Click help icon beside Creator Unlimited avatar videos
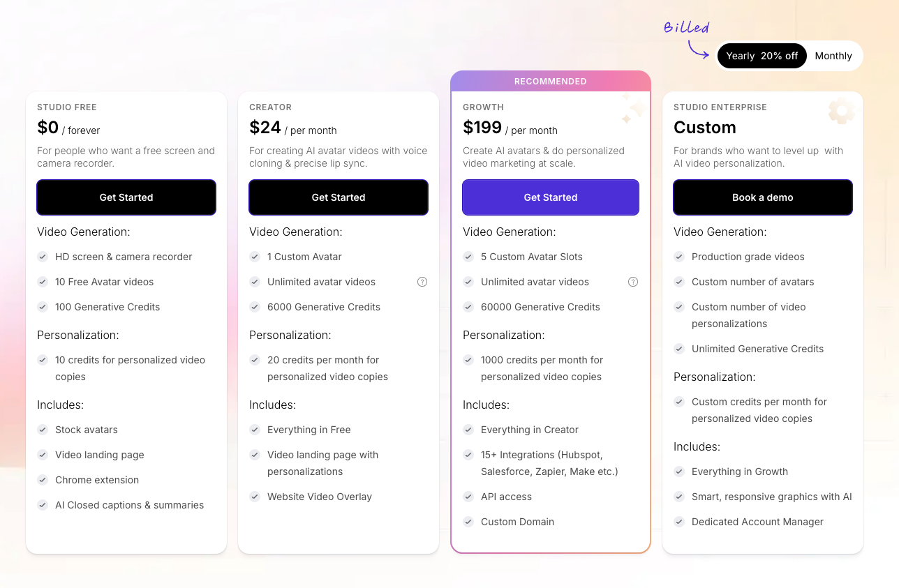Screen dimensions: 899x588 422,282
